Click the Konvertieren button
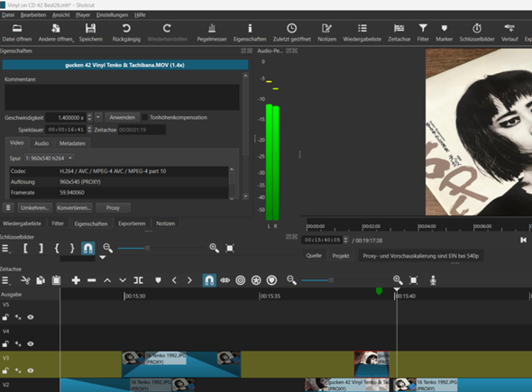 coord(74,207)
